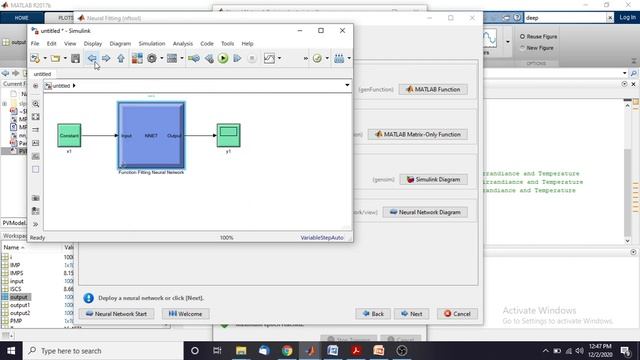Screen dimensions: 640x360
Task: Click the Stop simulation icon
Action: click(252, 58)
